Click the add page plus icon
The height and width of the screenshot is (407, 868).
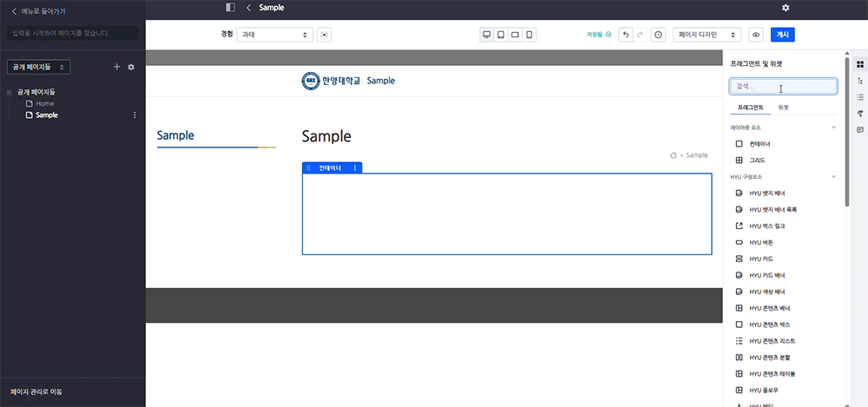point(117,67)
